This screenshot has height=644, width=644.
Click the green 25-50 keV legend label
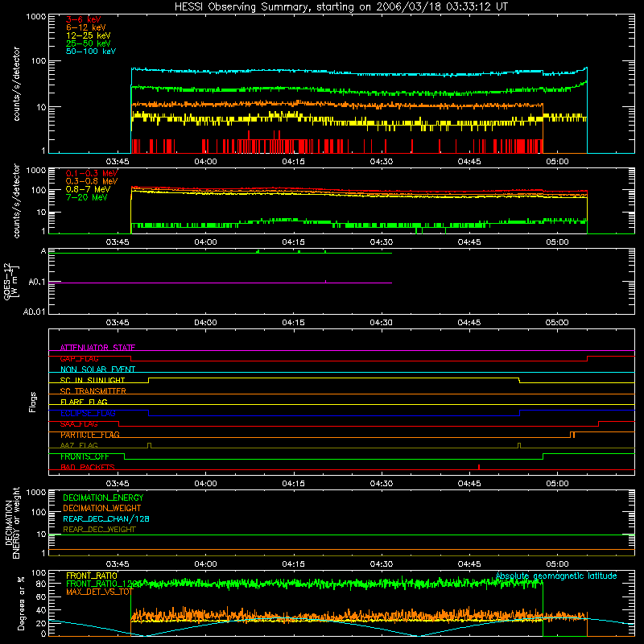89,43
